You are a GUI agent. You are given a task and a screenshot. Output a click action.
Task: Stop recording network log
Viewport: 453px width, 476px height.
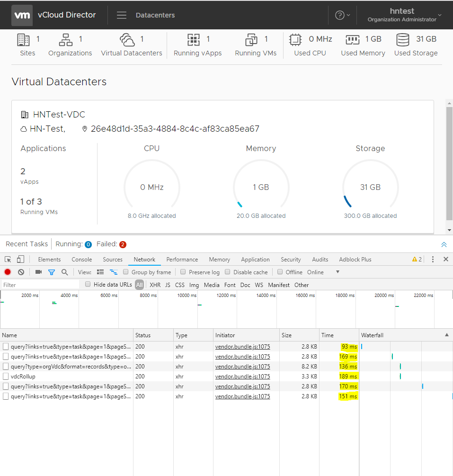pos(8,272)
